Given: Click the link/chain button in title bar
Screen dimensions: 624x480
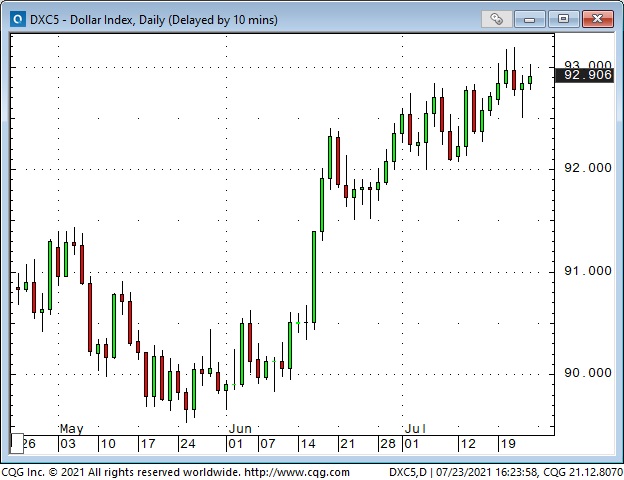Looking at the screenshot, I should 496,19.
